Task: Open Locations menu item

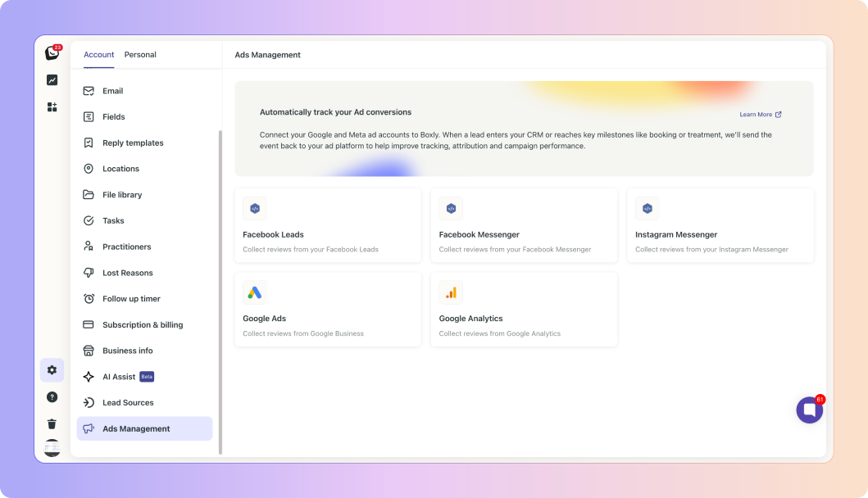Action: pos(144,169)
